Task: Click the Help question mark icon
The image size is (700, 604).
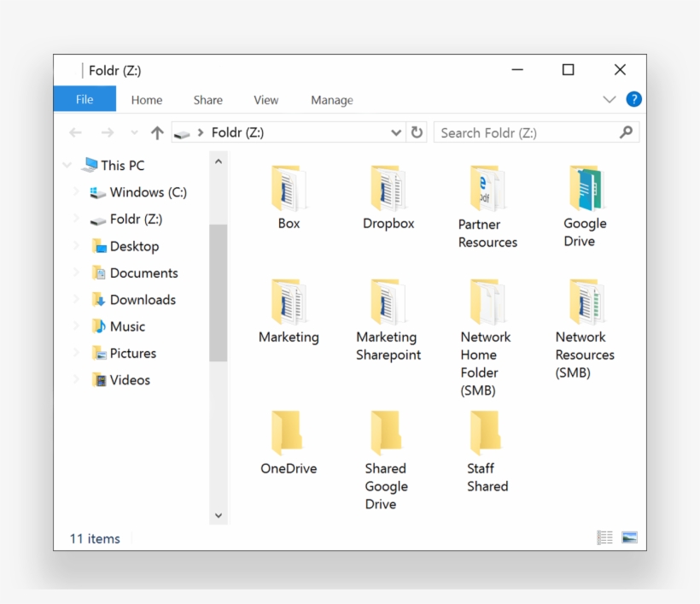Action: (x=633, y=99)
